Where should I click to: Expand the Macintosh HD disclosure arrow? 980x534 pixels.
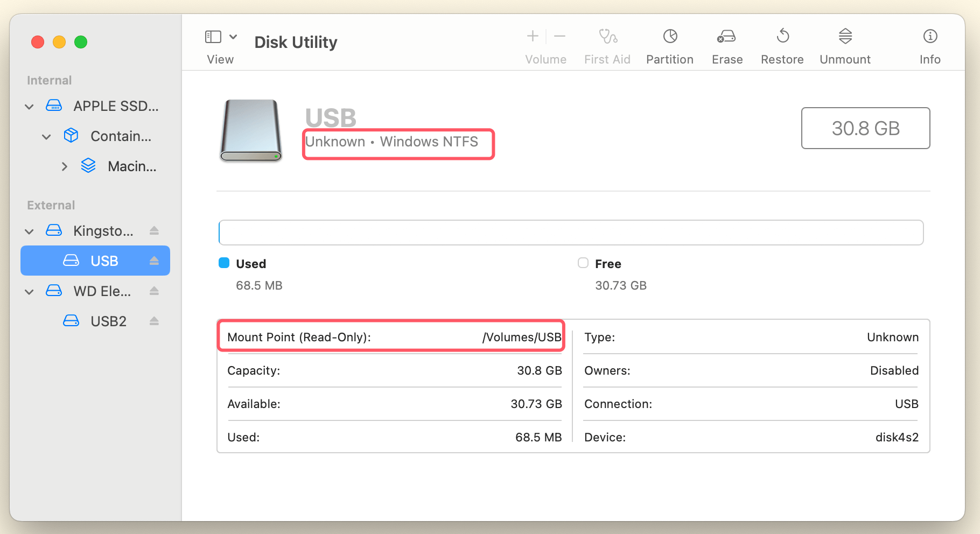click(x=65, y=166)
